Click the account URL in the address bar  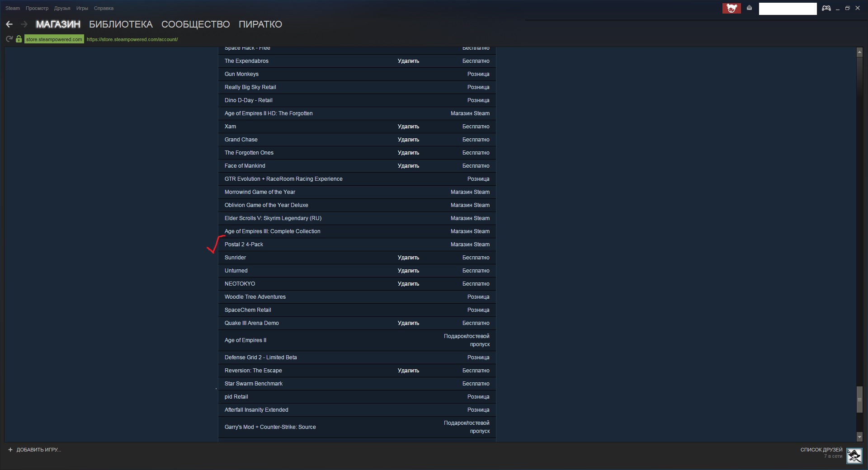(132, 39)
